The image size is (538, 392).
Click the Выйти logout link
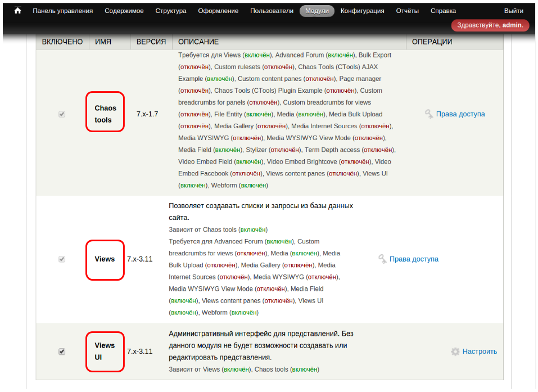(513, 11)
